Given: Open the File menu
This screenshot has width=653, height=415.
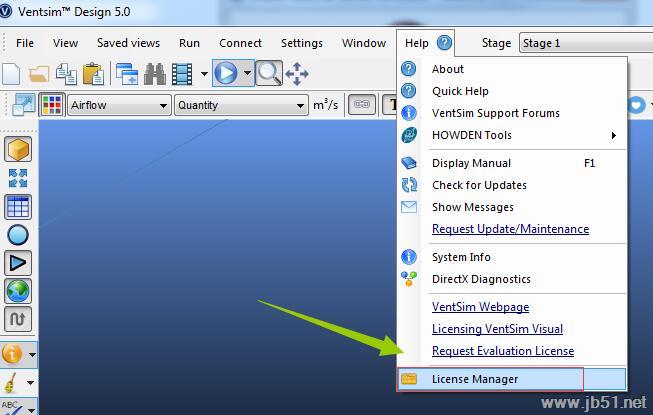Looking at the screenshot, I should click(x=25, y=43).
